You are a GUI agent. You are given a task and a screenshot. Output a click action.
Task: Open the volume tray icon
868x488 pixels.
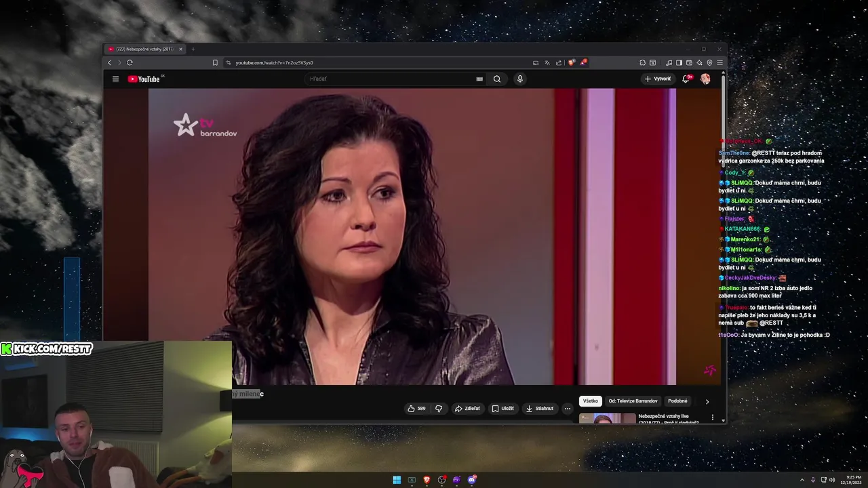pyautogui.click(x=833, y=480)
